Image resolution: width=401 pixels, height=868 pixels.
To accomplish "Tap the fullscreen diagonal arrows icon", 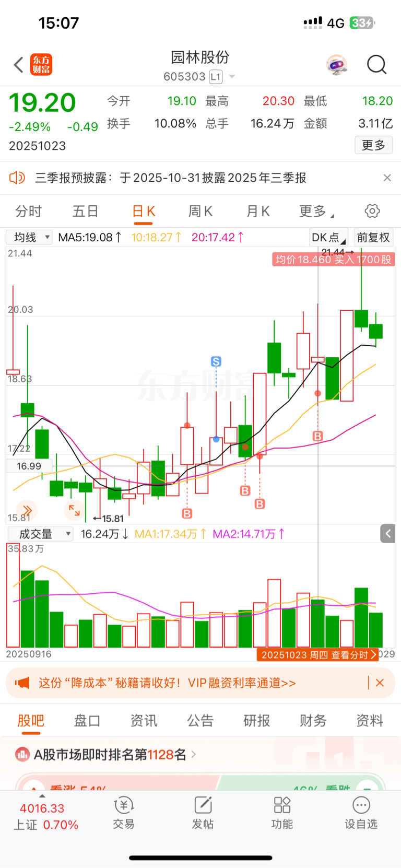I will pos(74,510).
